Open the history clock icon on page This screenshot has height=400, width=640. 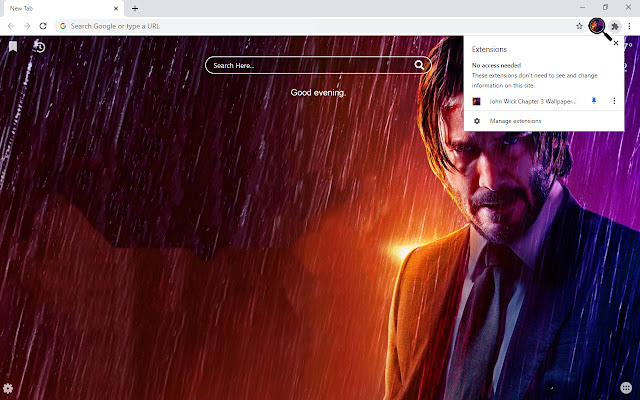(40, 47)
